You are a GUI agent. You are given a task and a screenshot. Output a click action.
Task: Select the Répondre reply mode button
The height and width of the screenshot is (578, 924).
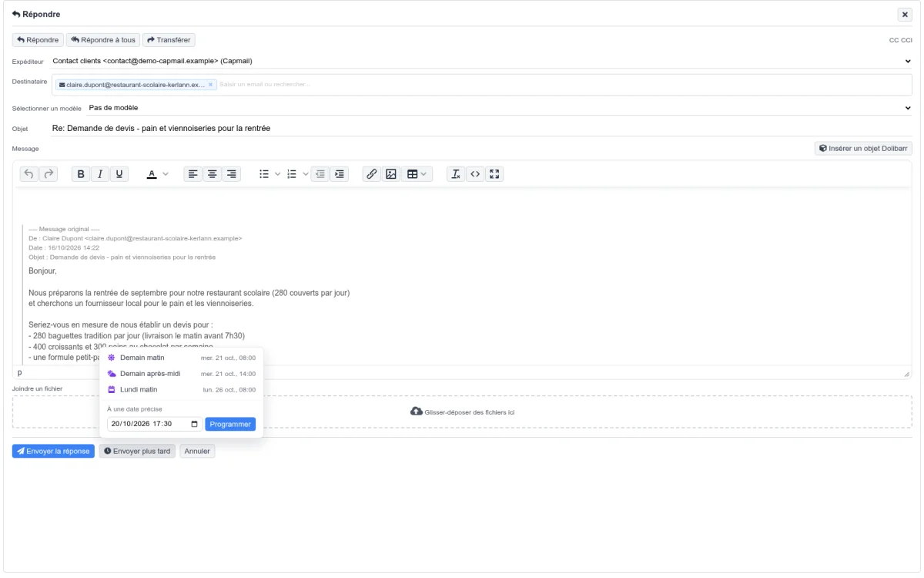click(x=38, y=40)
